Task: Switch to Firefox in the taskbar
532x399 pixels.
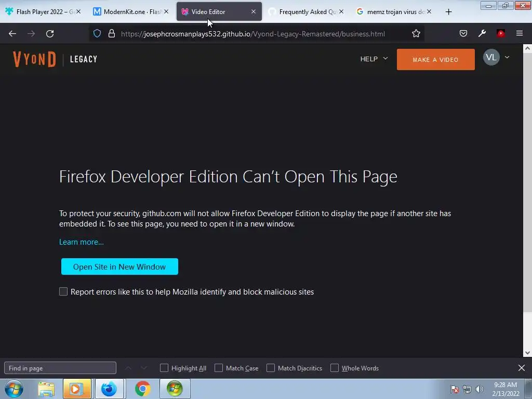Action: coord(109,389)
